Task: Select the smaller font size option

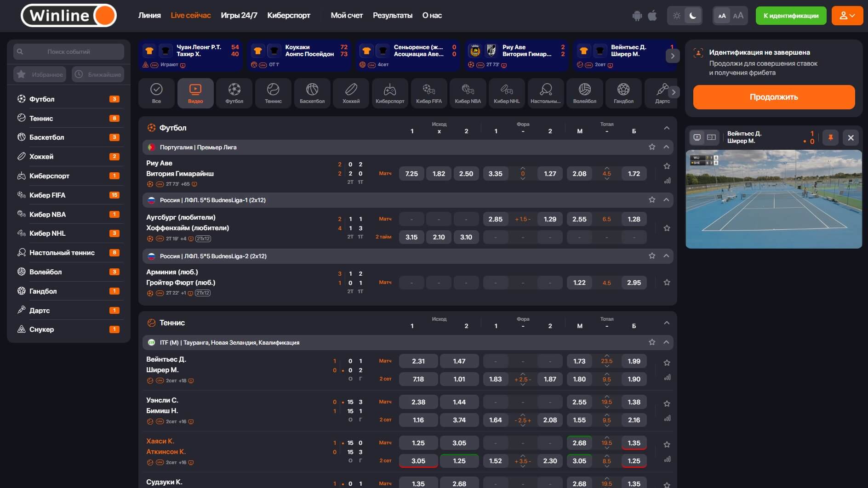Action: click(x=722, y=16)
